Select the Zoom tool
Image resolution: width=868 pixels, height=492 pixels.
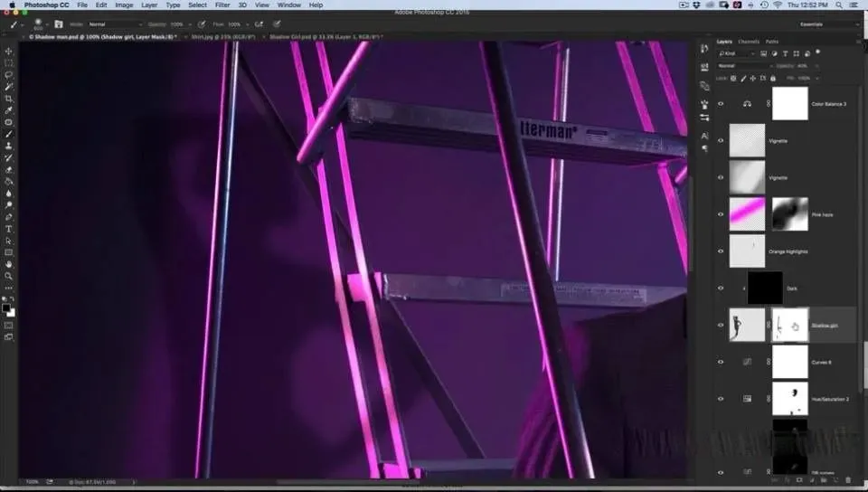9,276
